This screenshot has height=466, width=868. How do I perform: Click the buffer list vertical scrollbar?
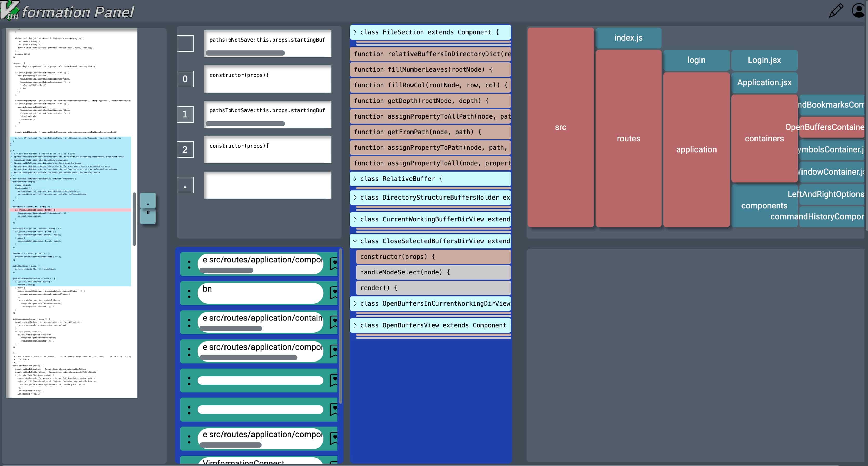(341, 326)
